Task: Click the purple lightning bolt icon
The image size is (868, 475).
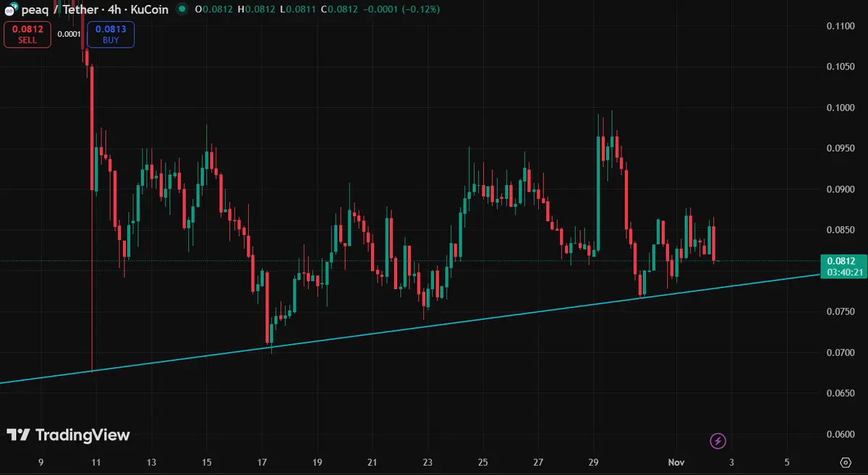Action: [718, 440]
